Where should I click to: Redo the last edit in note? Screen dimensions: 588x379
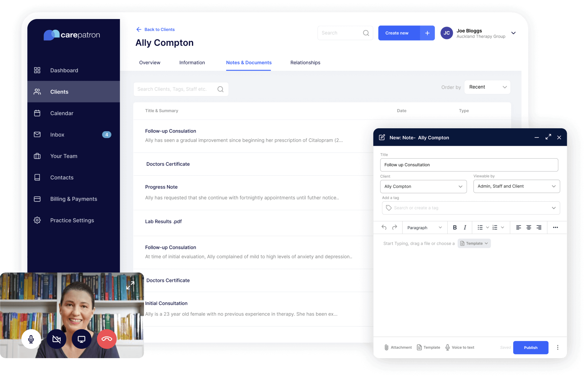(x=395, y=227)
